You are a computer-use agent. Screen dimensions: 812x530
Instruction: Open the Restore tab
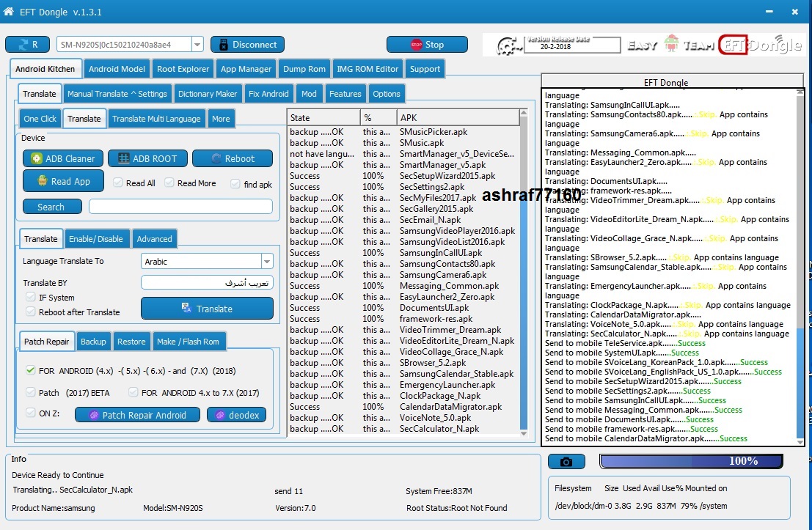131,342
